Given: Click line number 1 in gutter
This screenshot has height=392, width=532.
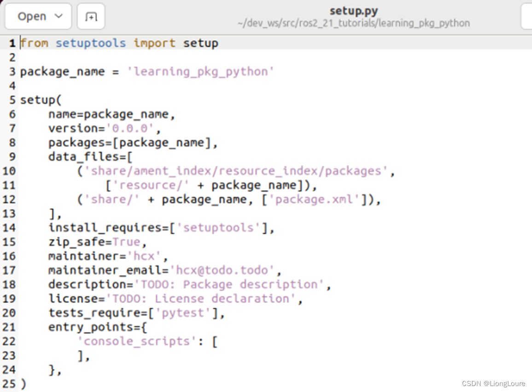Looking at the screenshot, I should 12,43.
